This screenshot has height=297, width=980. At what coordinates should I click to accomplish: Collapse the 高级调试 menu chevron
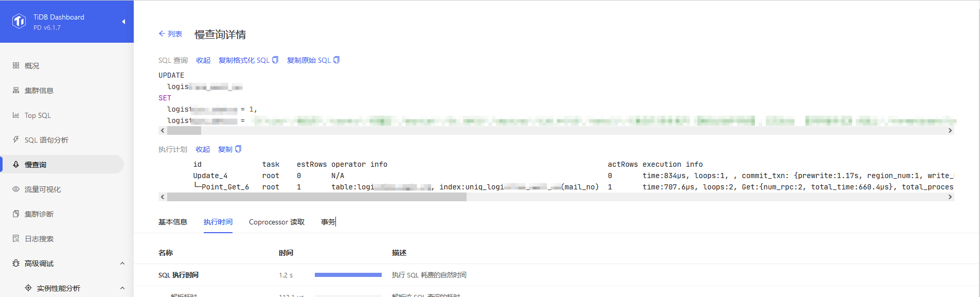pos(122,264)
